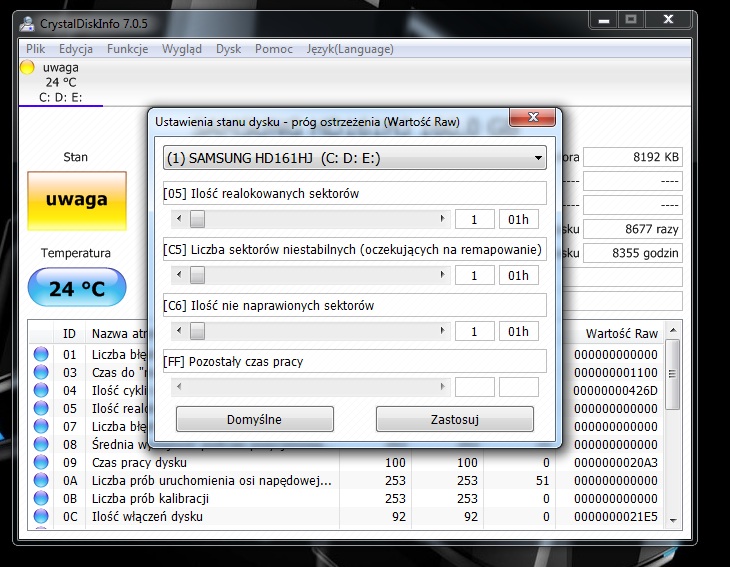Viewport: 730px width, 567px height.
Task: Open the Wygląd menu
Action: tap(182, 49)
